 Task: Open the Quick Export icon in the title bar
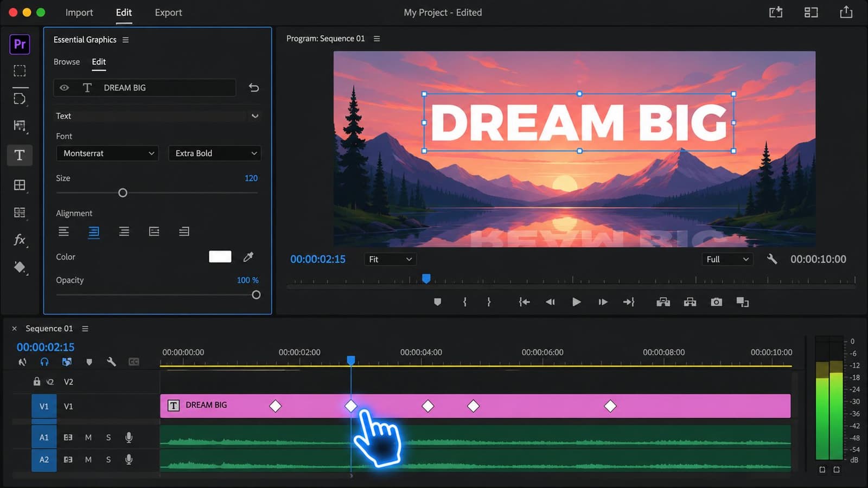tap(776, 12)
